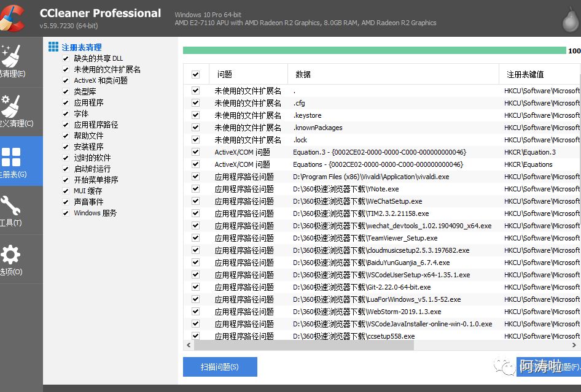This screenshot has height=392, width=581.
Task: Uncheck the .keystore result row checkbox
Action: point(196,115)
